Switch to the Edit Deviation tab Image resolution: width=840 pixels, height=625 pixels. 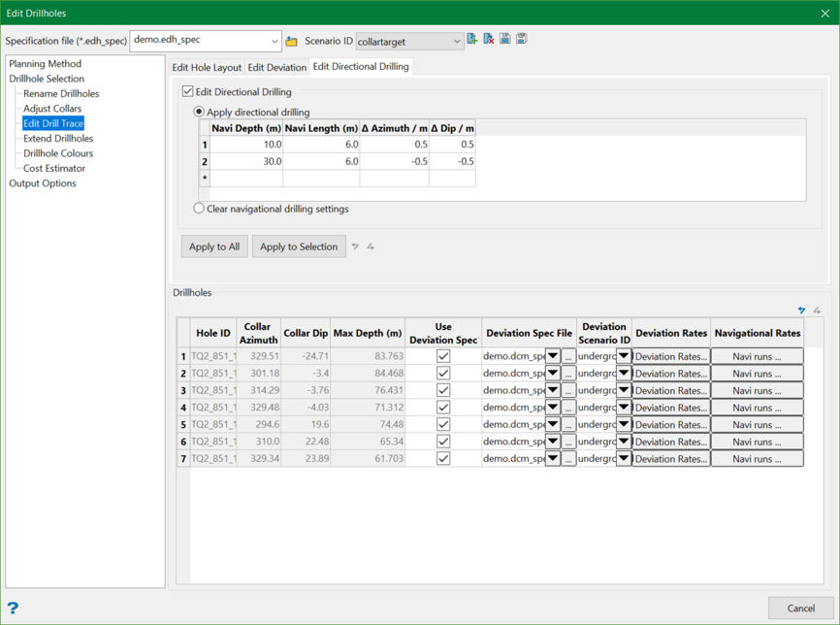pos(276,68)
